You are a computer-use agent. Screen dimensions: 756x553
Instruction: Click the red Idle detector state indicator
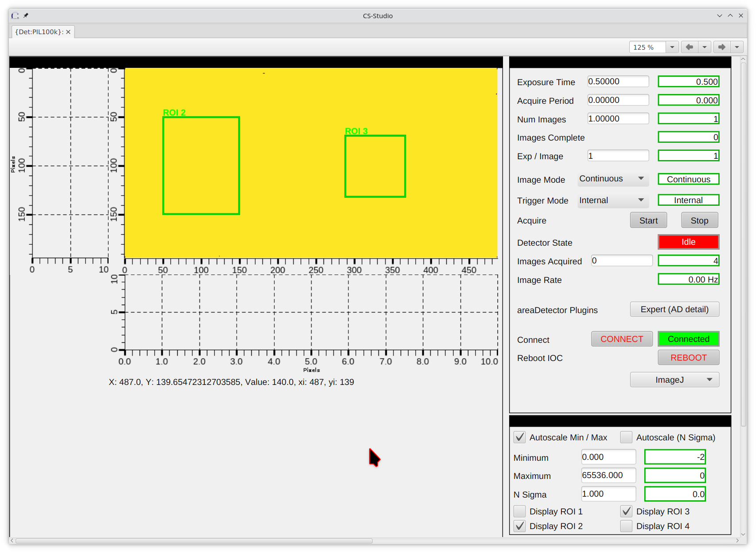688,242
